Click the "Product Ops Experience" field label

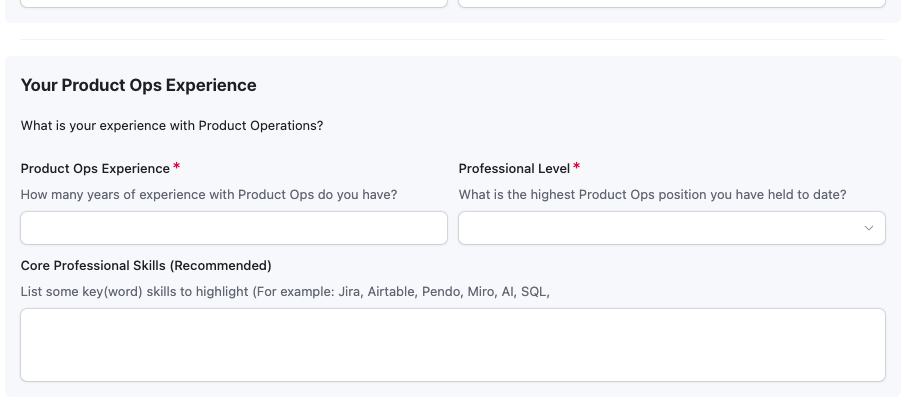[95, 168]
